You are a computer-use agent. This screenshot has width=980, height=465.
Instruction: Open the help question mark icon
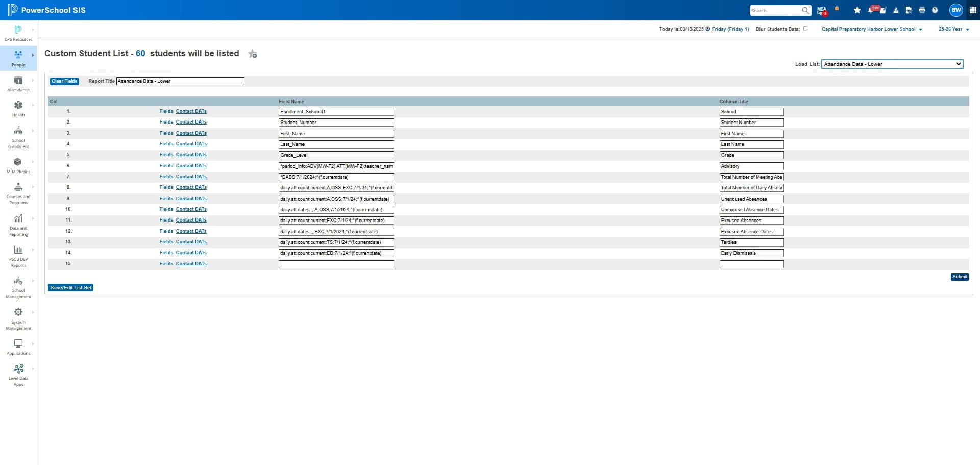tap(935, 10)
